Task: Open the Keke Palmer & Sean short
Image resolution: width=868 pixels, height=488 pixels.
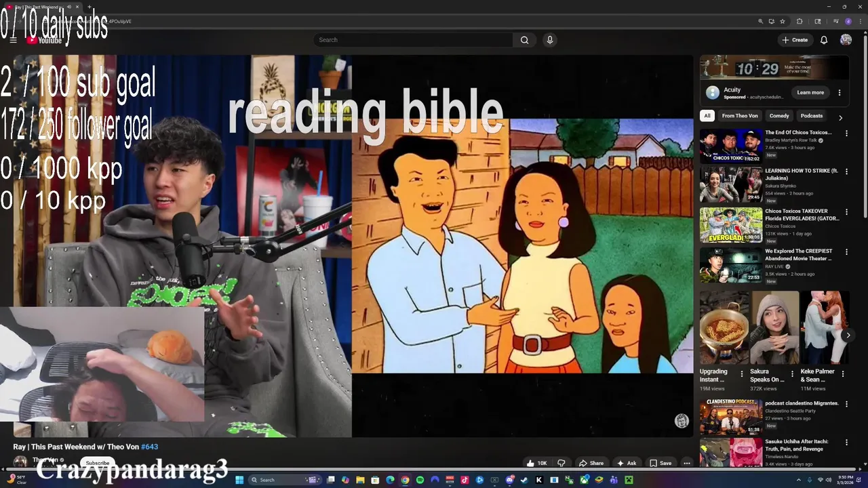Action: (825, 328)
